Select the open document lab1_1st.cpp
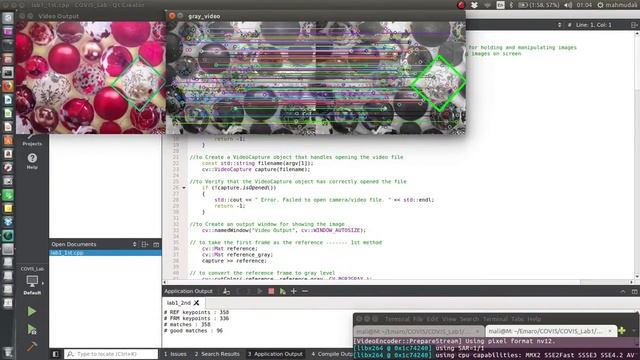This screenshot has width=640, height=360. pos(105,253)
